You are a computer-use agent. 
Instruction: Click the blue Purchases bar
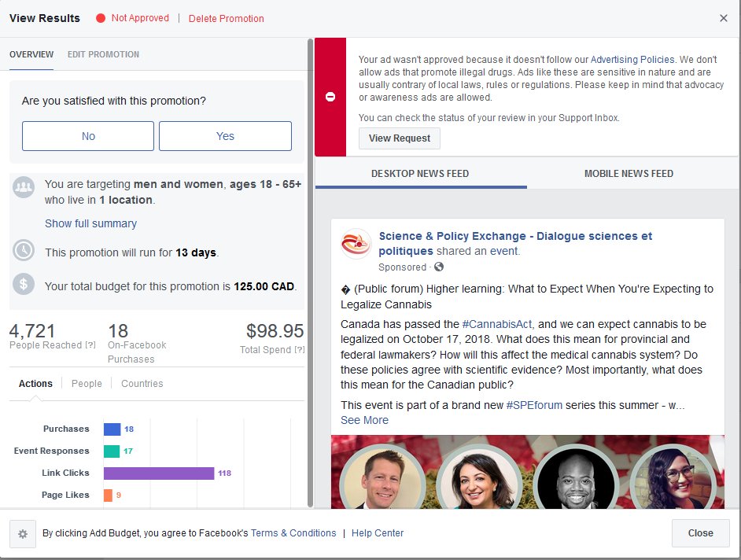pyautogui.click(x=112, y=429)
